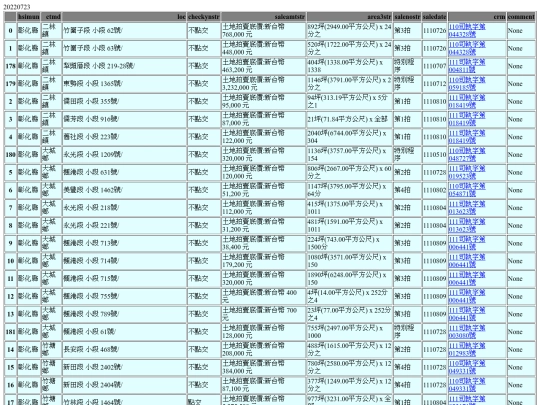Open the crm case link in row 5
The image size is (540, 405).
[x=467, y=172]
